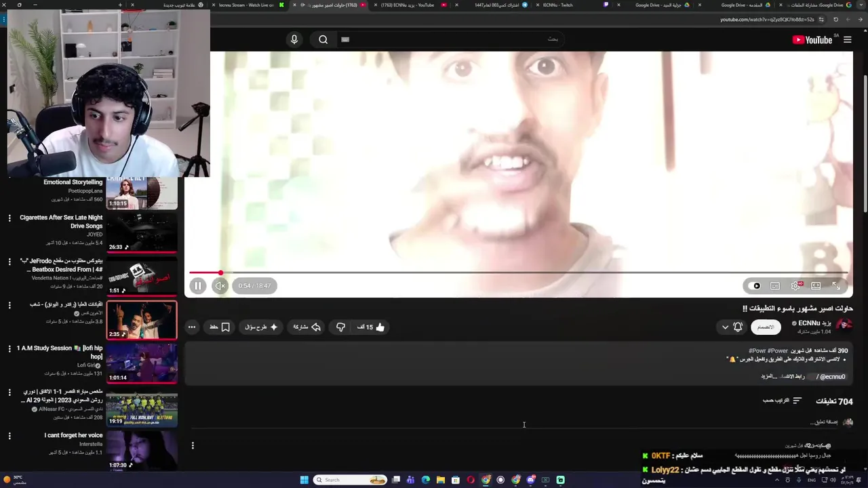Screen dimensions: 868x488
Task: Click the search magnifier button
Action: 323,39
